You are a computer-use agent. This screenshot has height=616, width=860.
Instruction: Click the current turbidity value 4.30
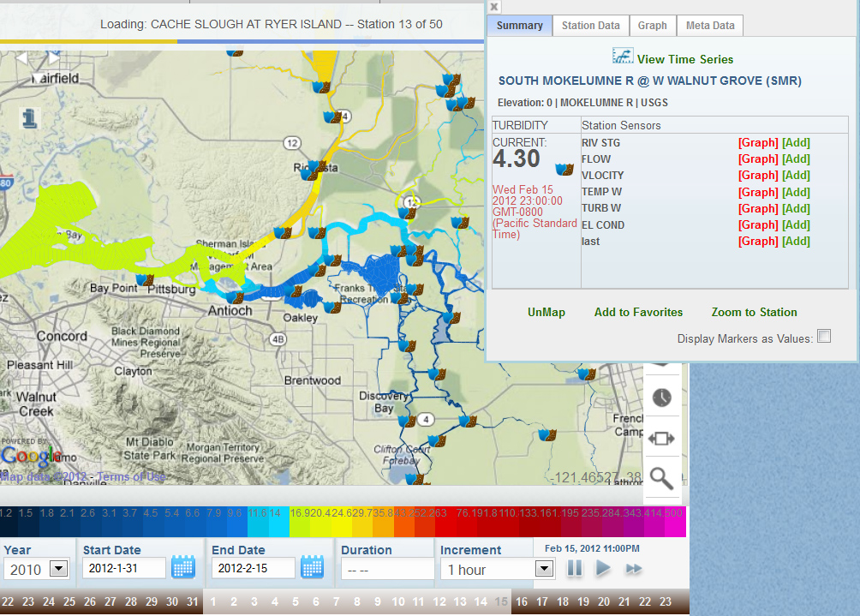pyautogui.click(x=517, y=158)
